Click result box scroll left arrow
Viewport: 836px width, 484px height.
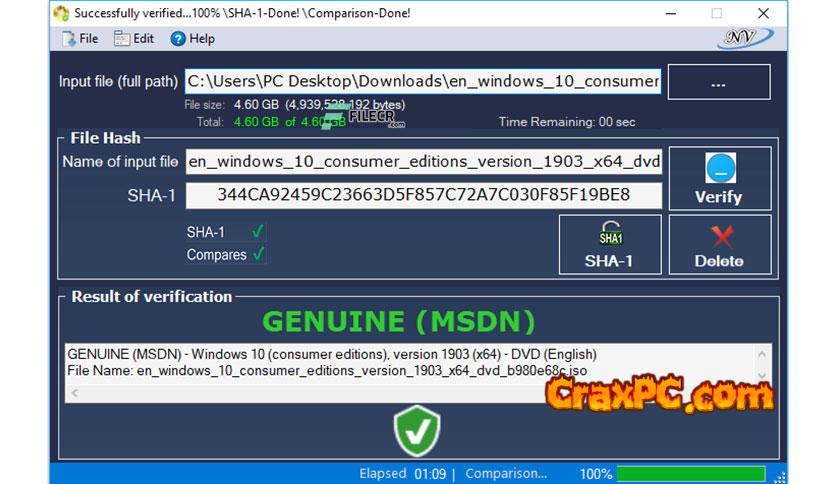pyautogui.click(x=75, y=393)
